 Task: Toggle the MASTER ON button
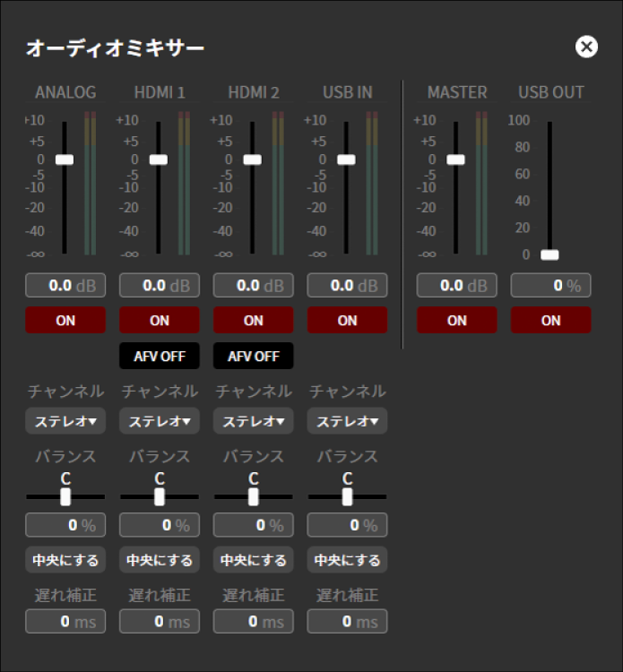point(456,320)
